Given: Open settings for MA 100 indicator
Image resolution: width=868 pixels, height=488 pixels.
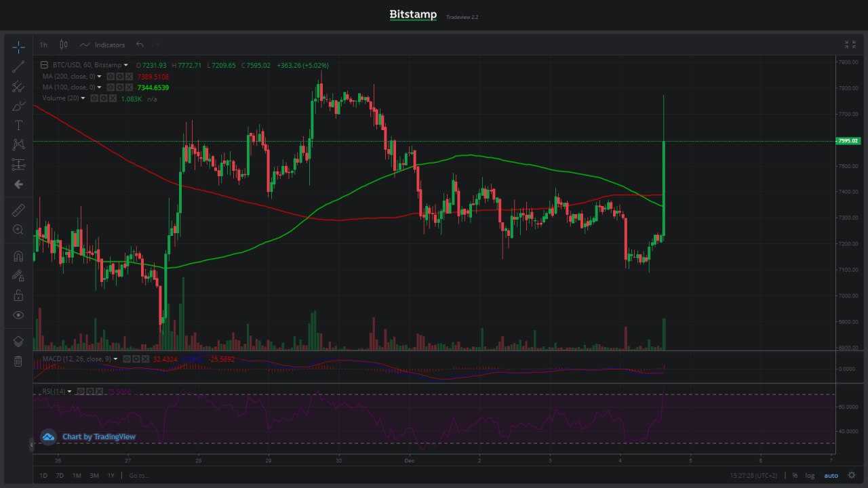Looking at the screenshot, I should (119, 87).
